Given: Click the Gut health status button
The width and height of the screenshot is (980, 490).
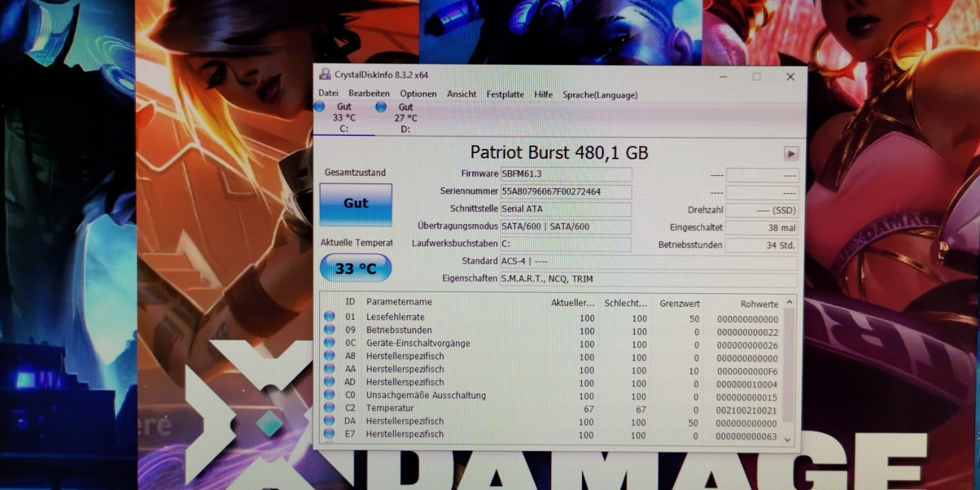Looking at the screenshot, I should [x=356, y=204].
